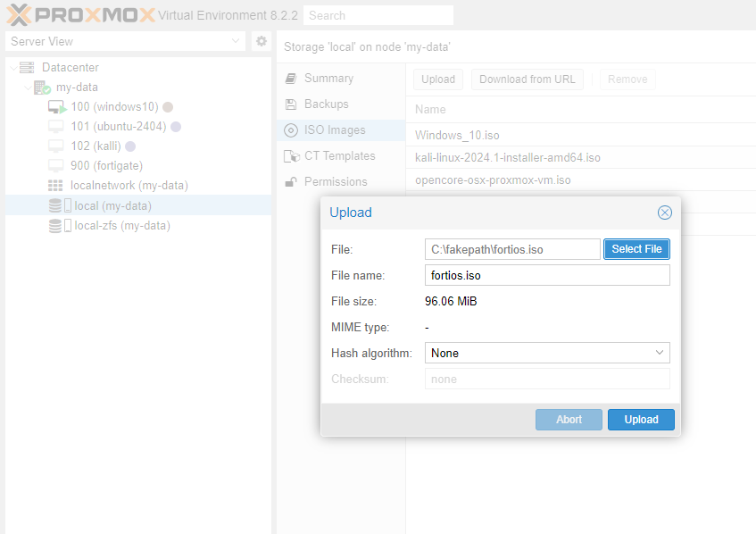Click the Select File button
The height and width of the screenshot is (534, 756).
tap(636, 249)
